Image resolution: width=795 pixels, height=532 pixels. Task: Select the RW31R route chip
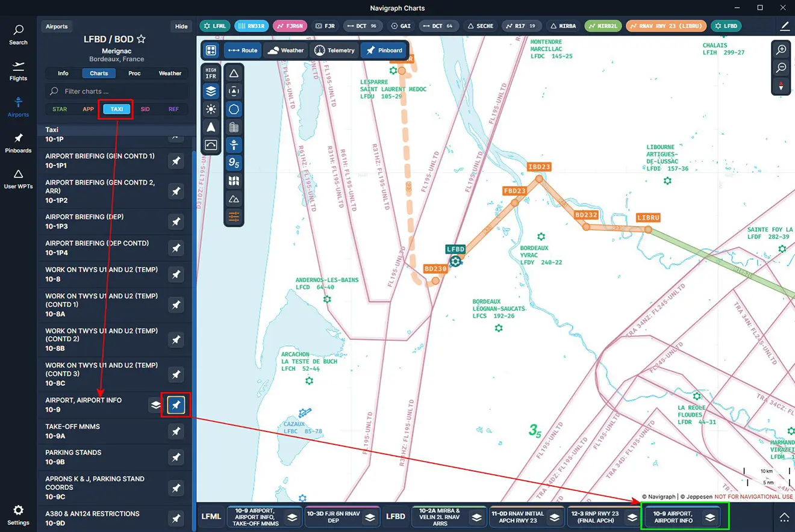pyautogui.click(x=251, y=26)
